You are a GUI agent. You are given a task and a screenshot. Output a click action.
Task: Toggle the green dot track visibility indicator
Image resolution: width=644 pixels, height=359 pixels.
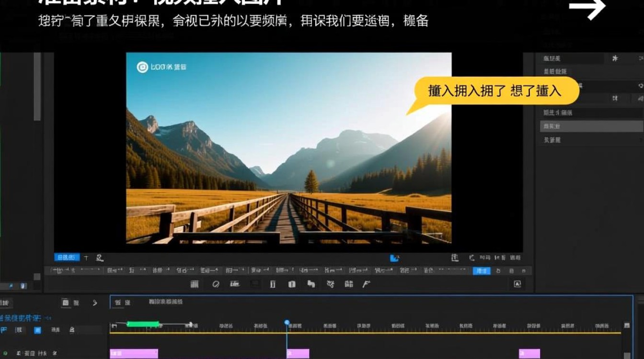5,353
